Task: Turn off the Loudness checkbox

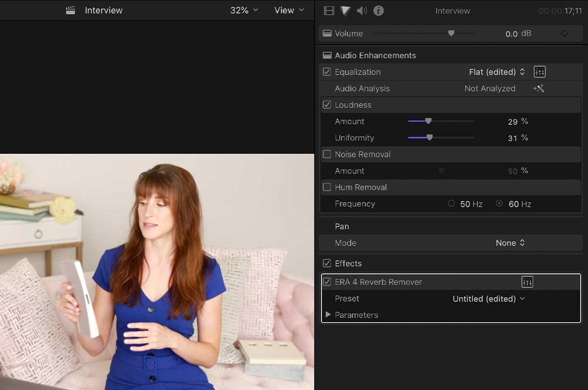Action: point(327,104)
